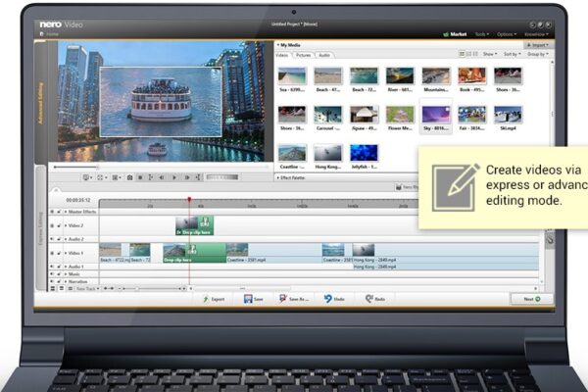
Task: Open the preview display mode dropdown
Action: [x=88, y=177]
